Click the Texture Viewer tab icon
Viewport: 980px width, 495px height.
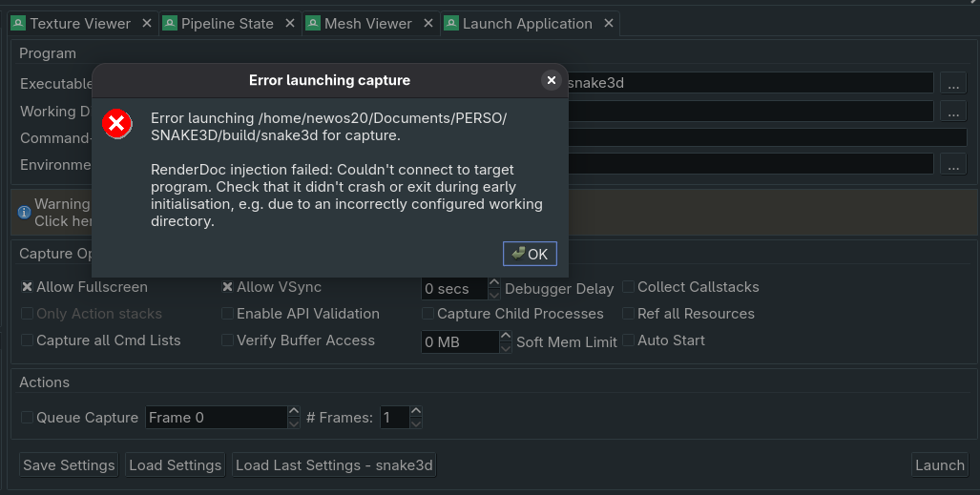[x=18, y=24]
